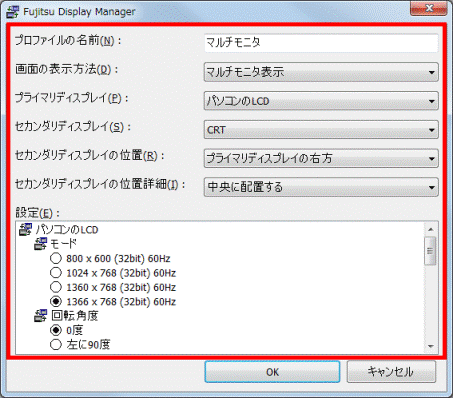This screenshot has height=398, width=453.
Task: Click the 設定(E) label
Action: pyautogui.click(x=37, y=213)
